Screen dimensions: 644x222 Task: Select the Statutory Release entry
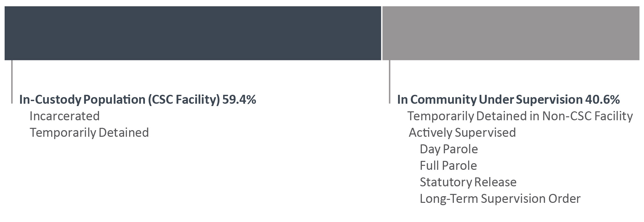(468, 182)
